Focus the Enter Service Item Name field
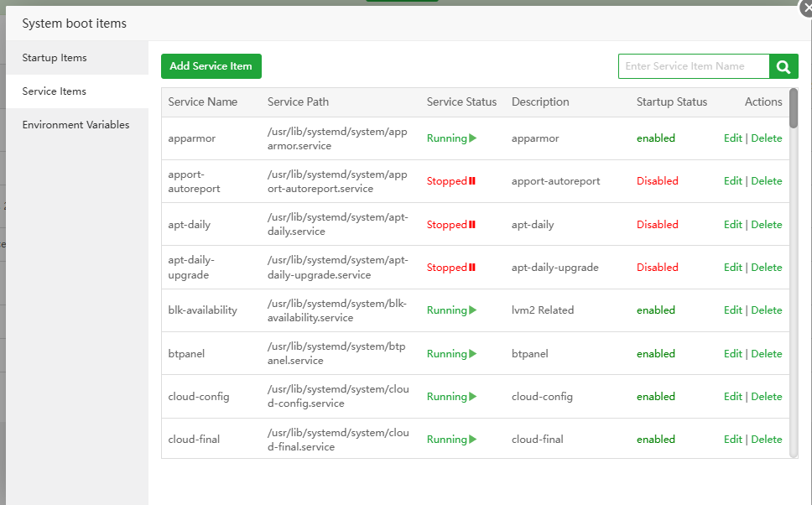812x505 pixels. tap(693, 66)
